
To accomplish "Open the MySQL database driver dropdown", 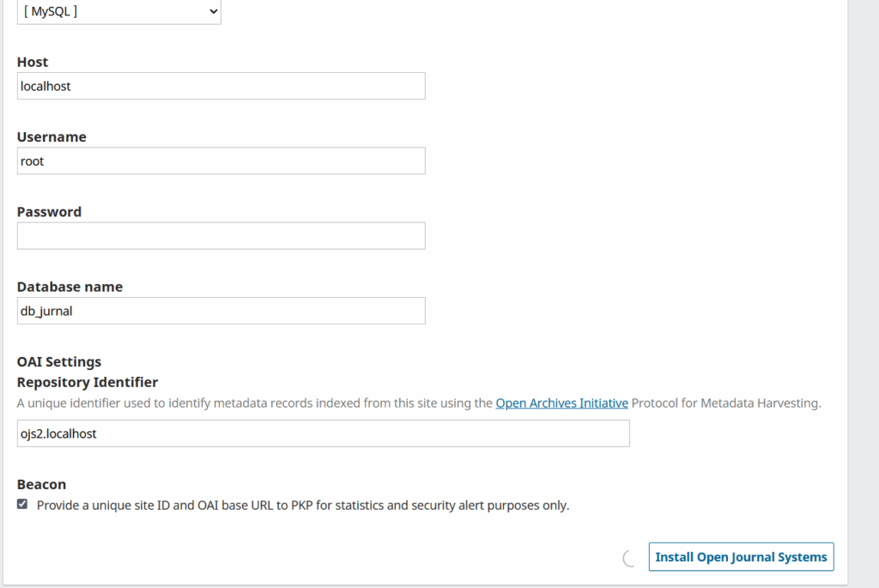I will click(118, 12).
